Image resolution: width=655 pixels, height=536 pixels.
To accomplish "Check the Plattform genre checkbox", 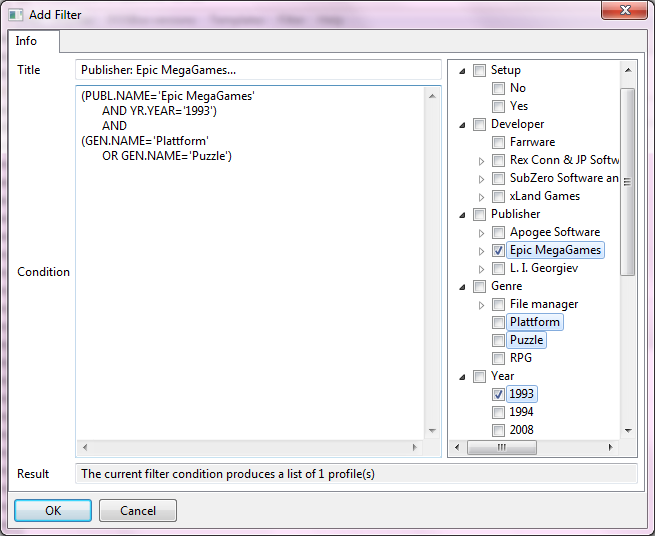I will click(x=498, y=322).
